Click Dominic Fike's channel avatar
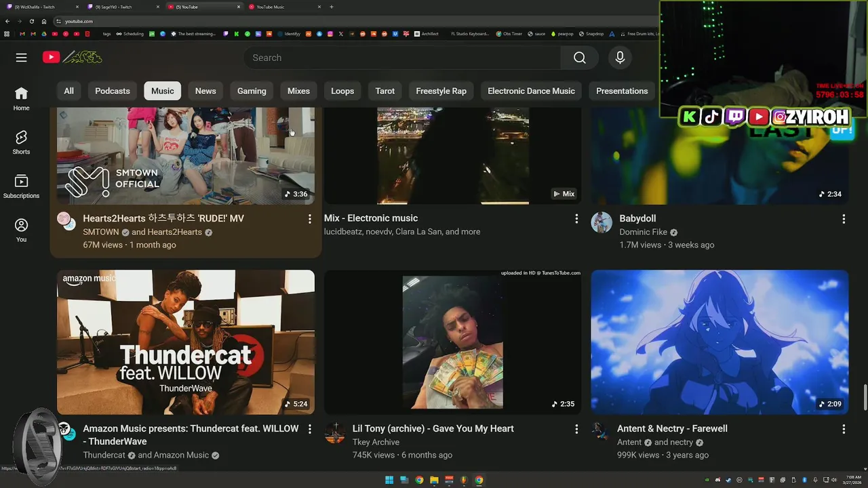 click(601, 222)
